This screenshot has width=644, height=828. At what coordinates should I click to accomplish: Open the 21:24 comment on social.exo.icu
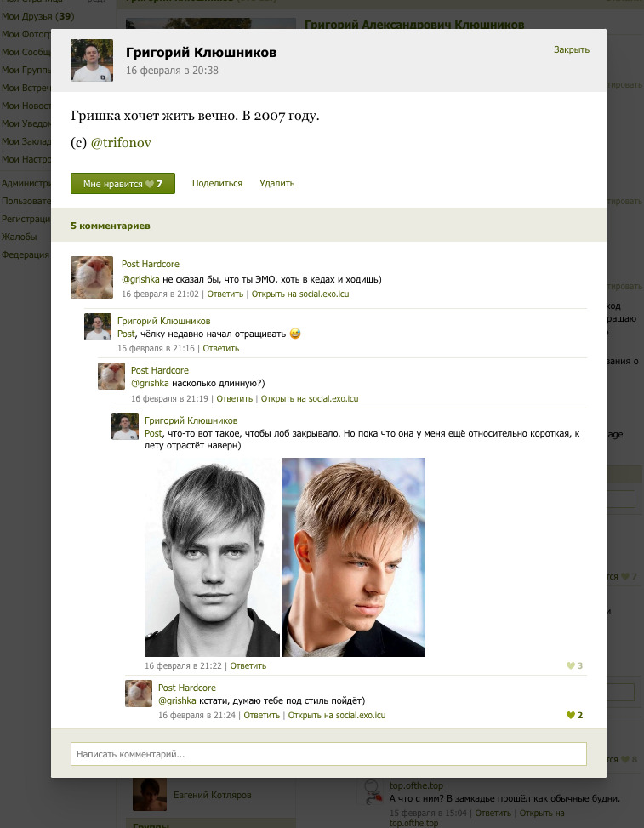click(337, 715)
